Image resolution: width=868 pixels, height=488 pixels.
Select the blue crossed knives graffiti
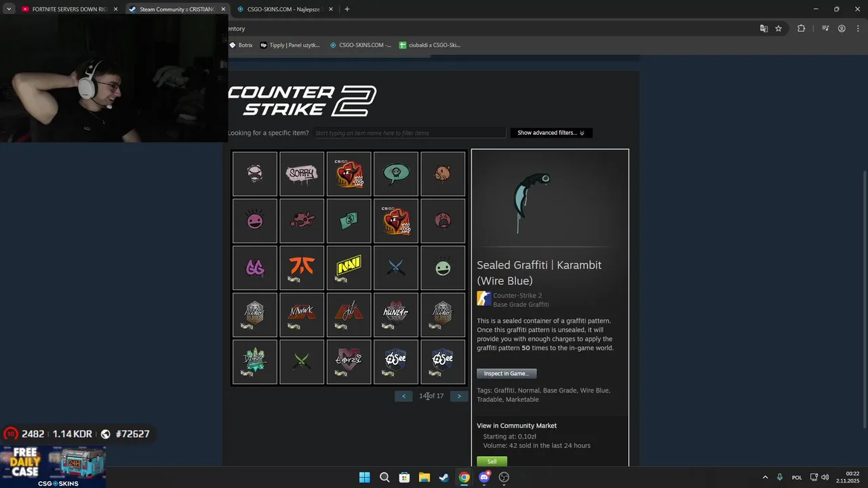tap(396, 268)
